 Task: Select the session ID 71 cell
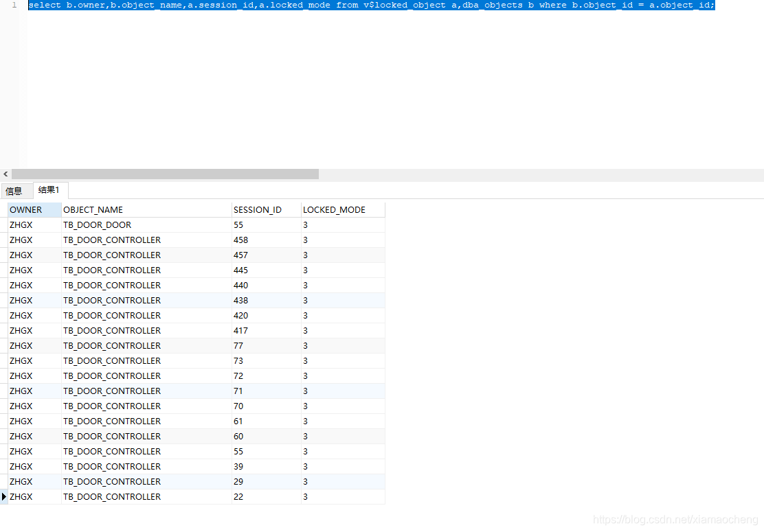[266, 391]
